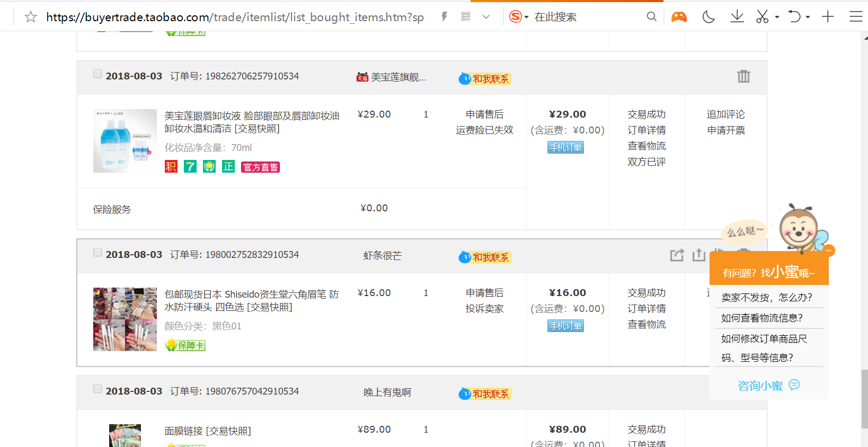Open help topic 卖家不发货，怎么办?
Screen dimensions: 868x447
click(x=766, y=298)
